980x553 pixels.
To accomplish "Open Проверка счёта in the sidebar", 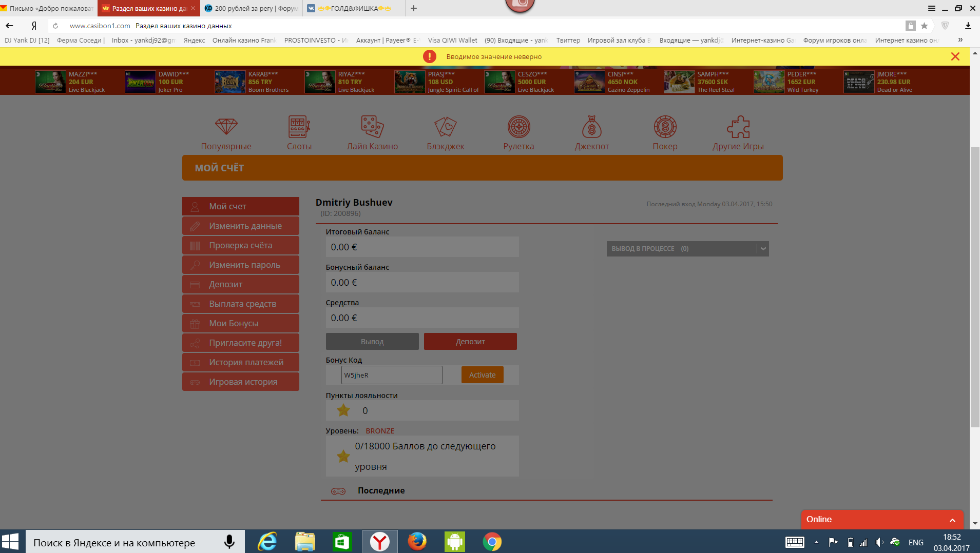I will coord(240,245).
